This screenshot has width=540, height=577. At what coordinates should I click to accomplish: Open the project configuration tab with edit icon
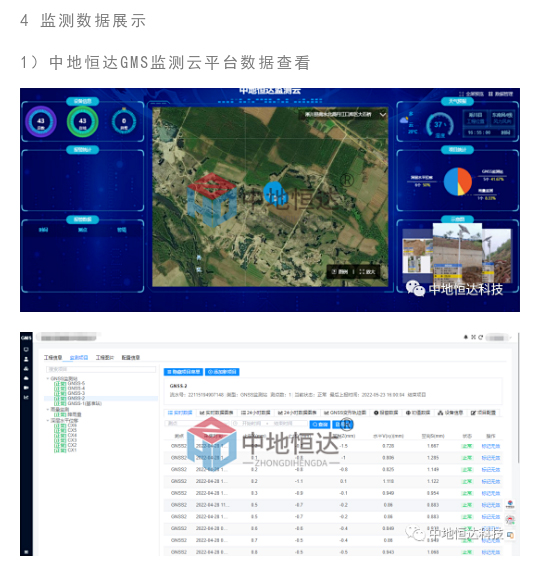(x=483, y=413)
